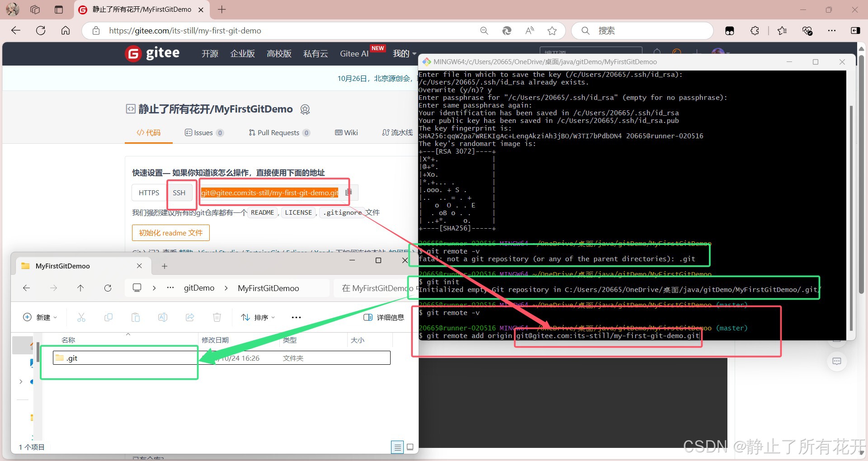The image size is (868, 461).
Task: Click the 搜索 search box in browser toolbar
Action: (x=642, y=31)
